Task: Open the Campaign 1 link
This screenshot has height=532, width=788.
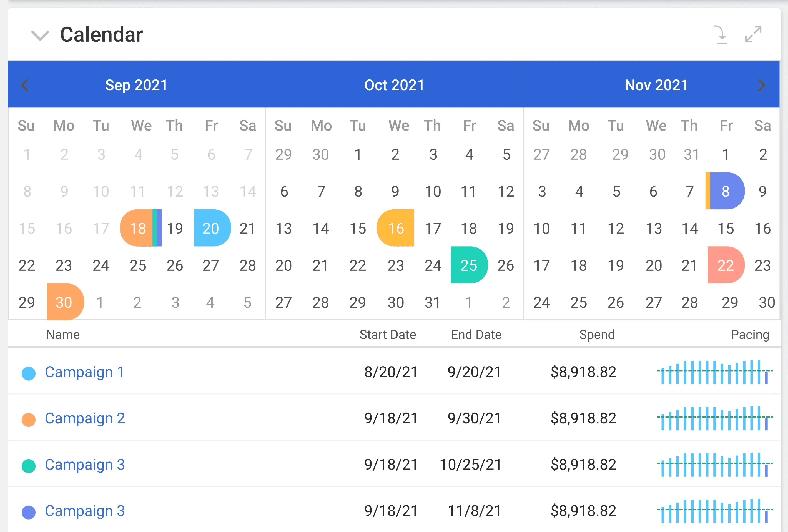Action: pyautogui.click(x=84, y=372)
